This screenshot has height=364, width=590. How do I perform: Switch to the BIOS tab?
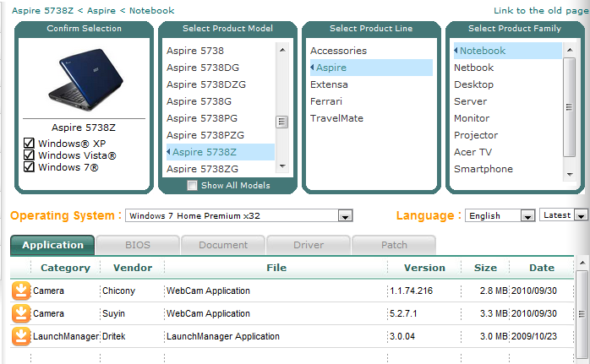137,245
